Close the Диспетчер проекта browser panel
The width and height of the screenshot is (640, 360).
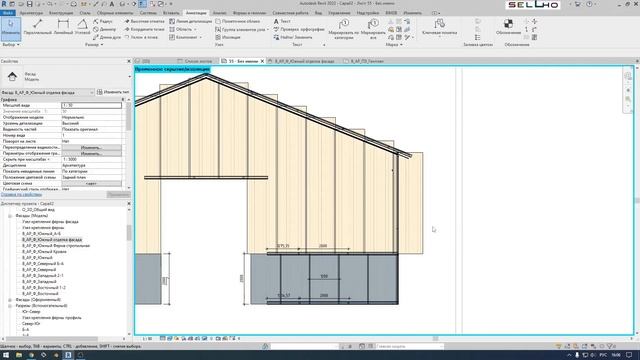[x=129, y=203]
